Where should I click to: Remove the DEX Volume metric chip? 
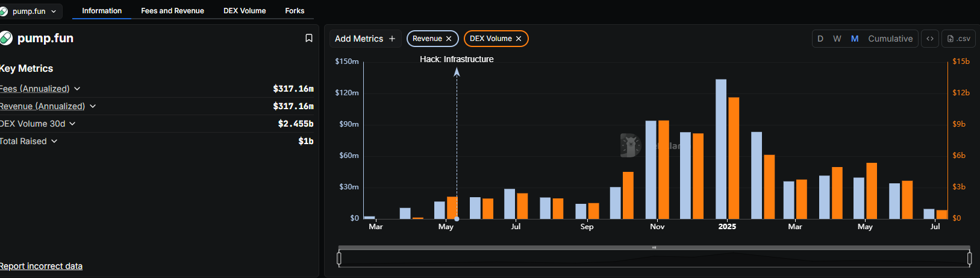(x=519, y=39)
